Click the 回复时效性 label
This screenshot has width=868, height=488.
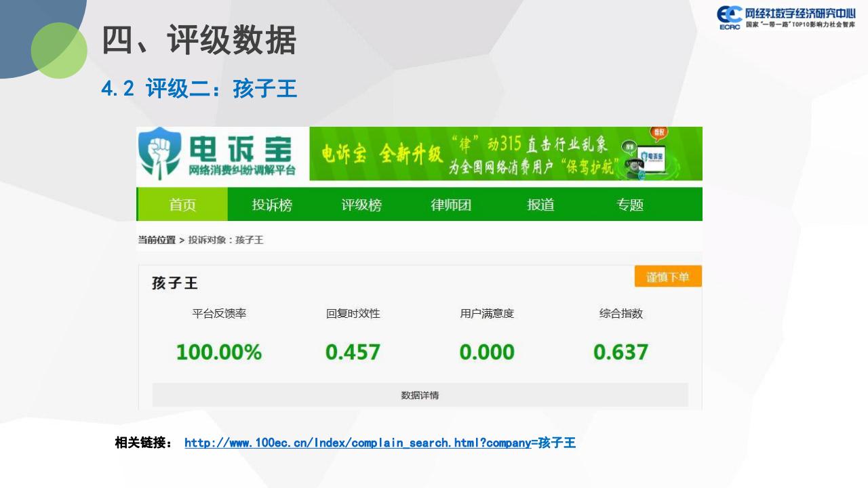353,314
